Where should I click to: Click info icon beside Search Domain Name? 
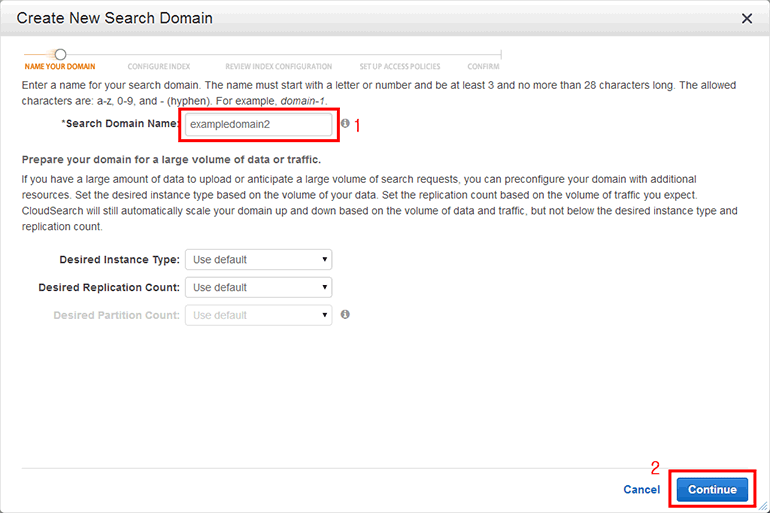coord(345,124)
